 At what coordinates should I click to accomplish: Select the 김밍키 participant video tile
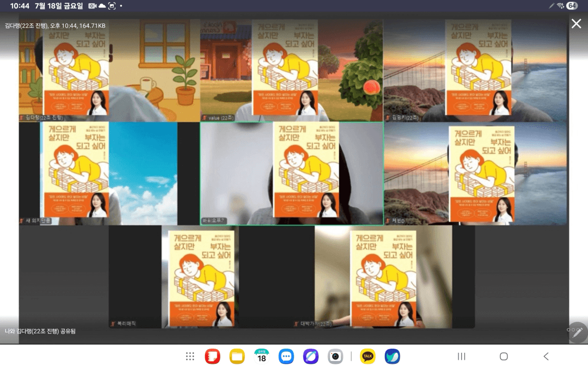[475, 70]
